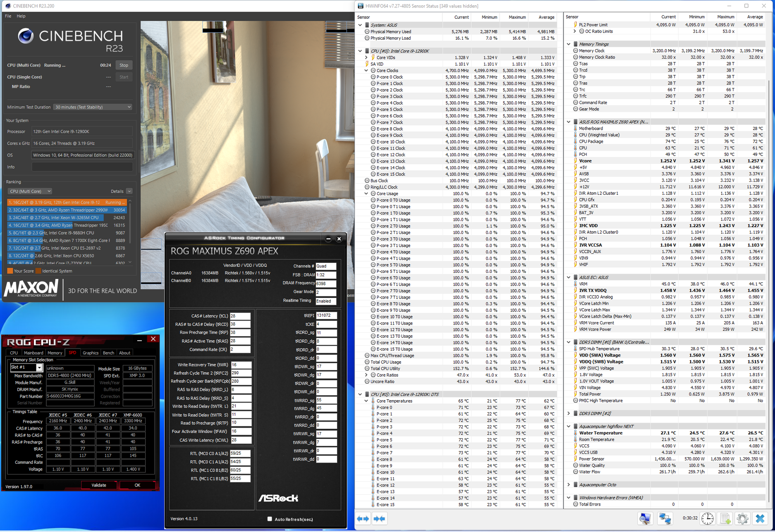Click the Cinebench logo sphere icon
The height and width of the screenshot is (532, 775).
(x=26, y=36)
